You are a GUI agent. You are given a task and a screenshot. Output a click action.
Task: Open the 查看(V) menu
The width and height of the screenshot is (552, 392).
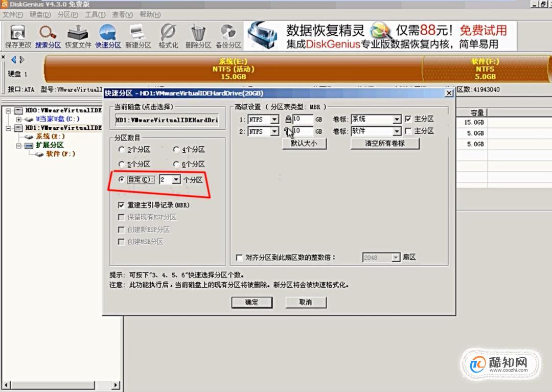[123, 15]
